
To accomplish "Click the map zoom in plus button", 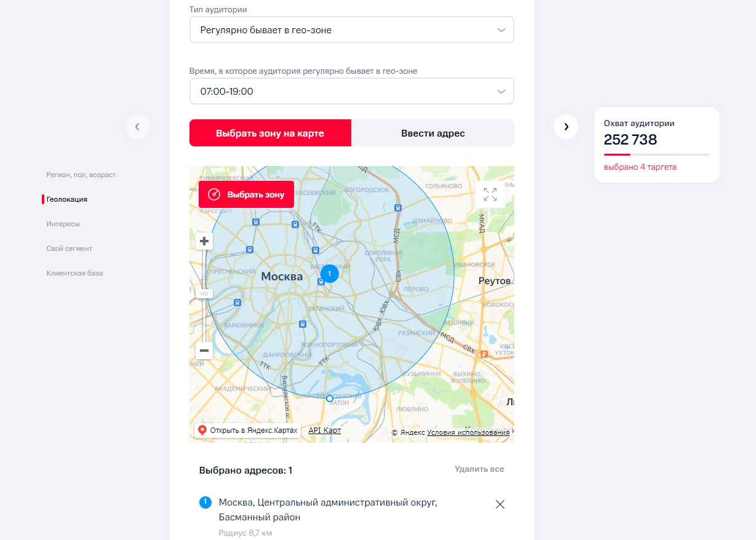I will pyautogui.click(x=204, y=241).
